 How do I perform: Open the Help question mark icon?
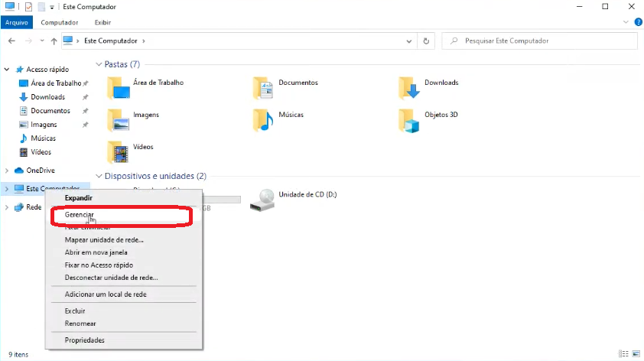click(x=638, y=22)
